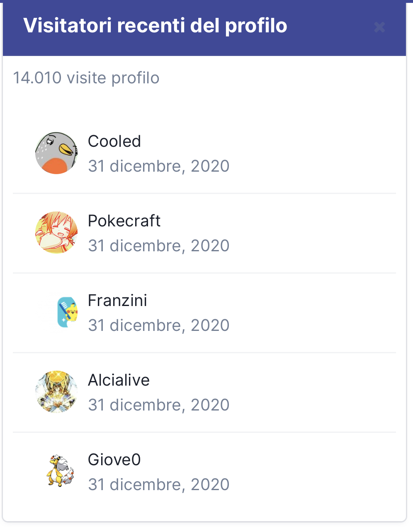The height and width of the screenshot is (532, 413).
Task: Select Alcialive's golden character avatar
Action: coord(56,392)
